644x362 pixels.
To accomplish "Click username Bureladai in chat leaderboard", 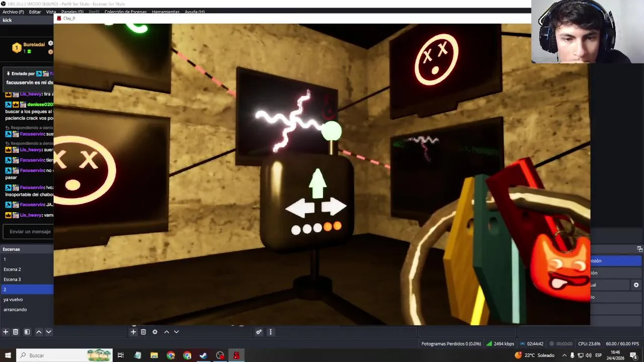I will [x=34, y=45].
